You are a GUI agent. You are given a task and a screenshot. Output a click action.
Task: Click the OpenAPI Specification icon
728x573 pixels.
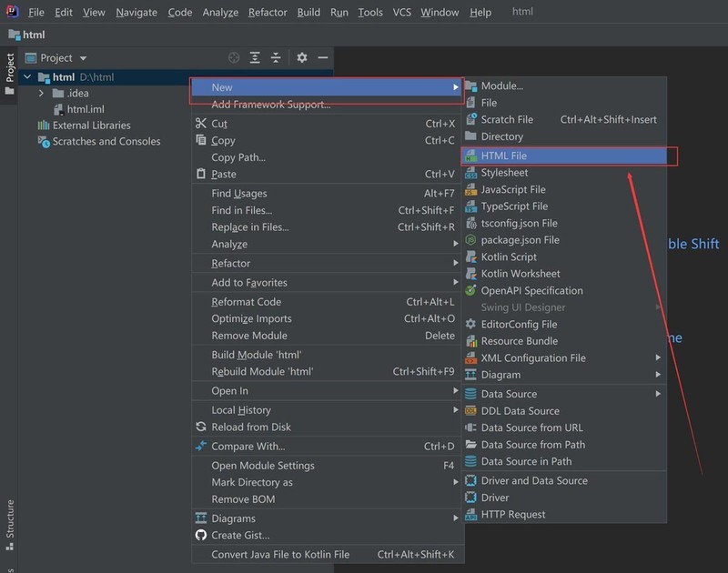[x=470, y=290]
